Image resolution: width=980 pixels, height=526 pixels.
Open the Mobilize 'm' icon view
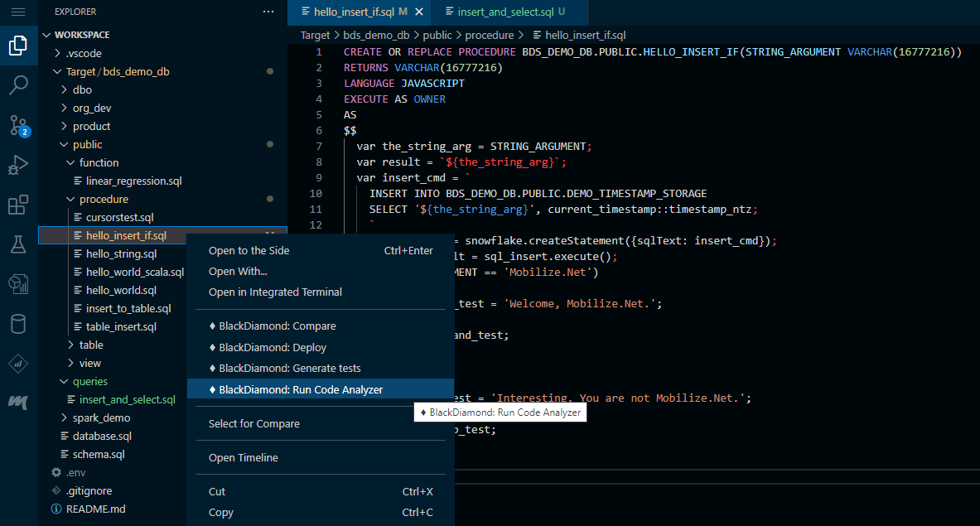18,403
